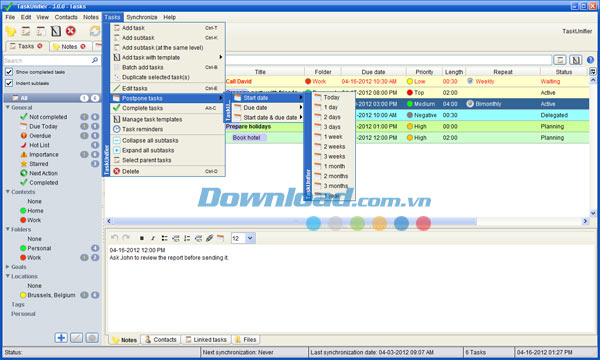Postpone start date by 2 months

[x=333, y=176]
